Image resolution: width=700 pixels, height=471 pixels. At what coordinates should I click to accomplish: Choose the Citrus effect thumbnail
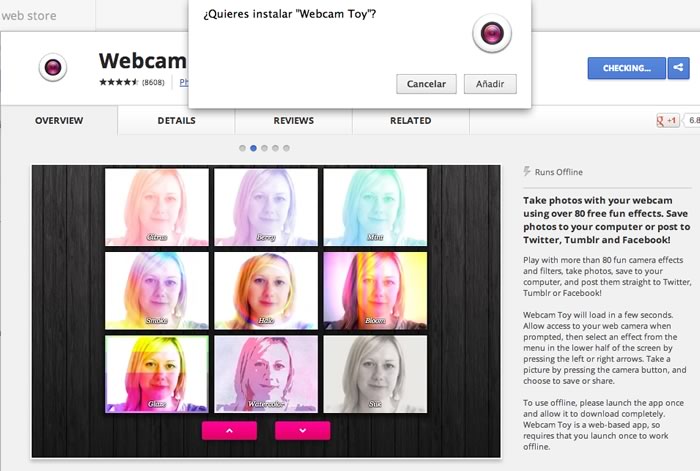coord(157,207)
